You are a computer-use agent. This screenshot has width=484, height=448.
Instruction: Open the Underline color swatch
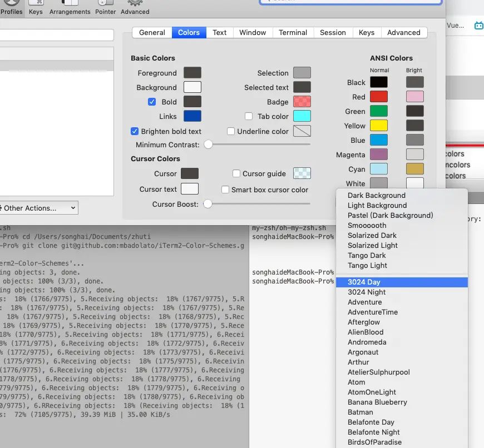[x=302, y=131]
